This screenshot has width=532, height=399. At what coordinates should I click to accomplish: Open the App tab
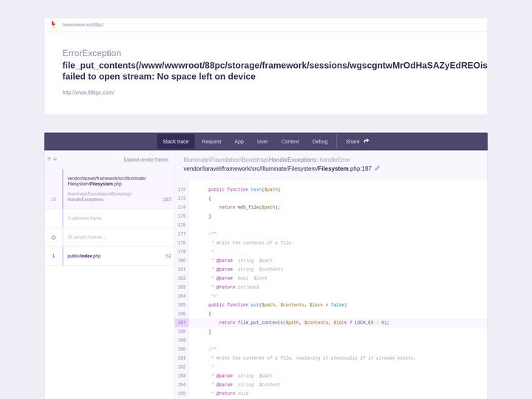239,141
